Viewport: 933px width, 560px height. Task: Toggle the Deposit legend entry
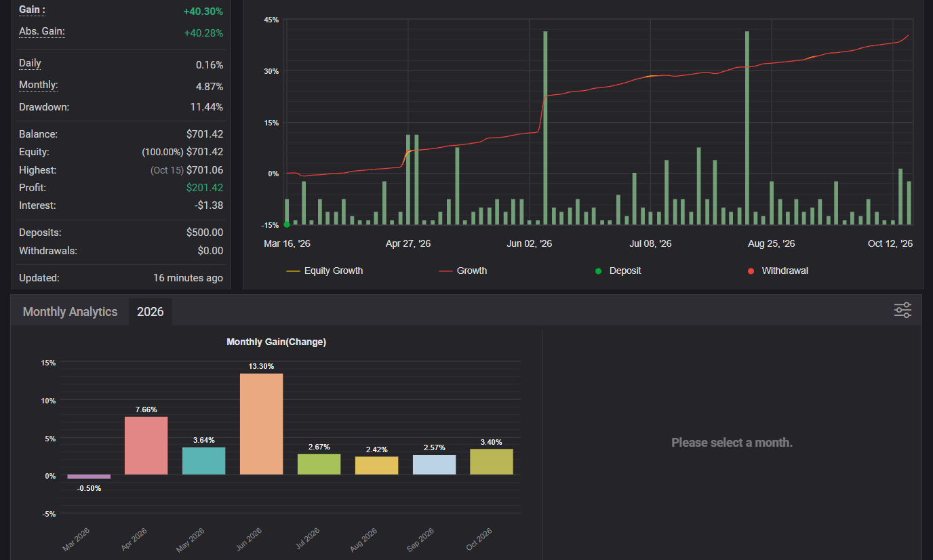(x=618, y=271)
